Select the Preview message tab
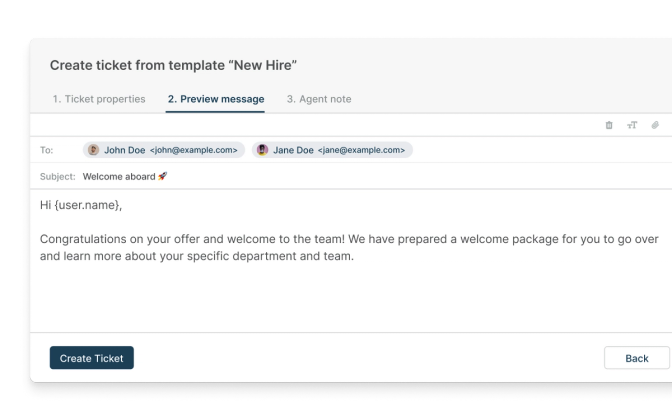 (x=216, y=99)
